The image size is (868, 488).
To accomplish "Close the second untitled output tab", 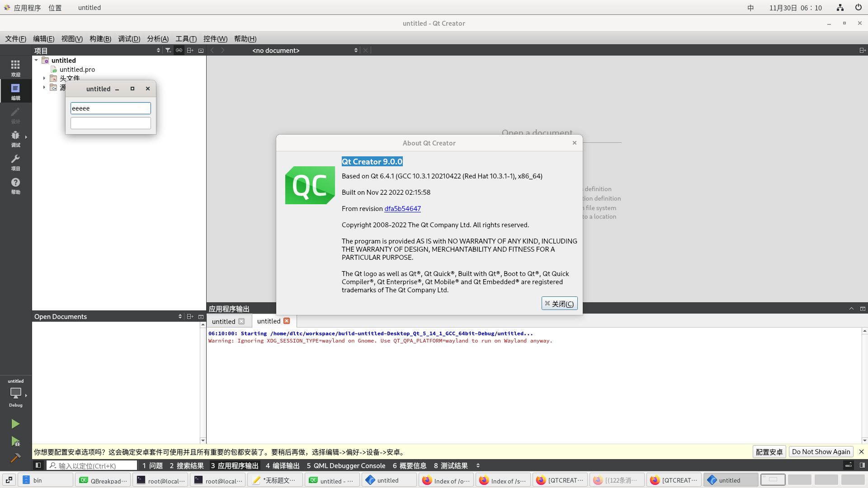I will [287, 321].
